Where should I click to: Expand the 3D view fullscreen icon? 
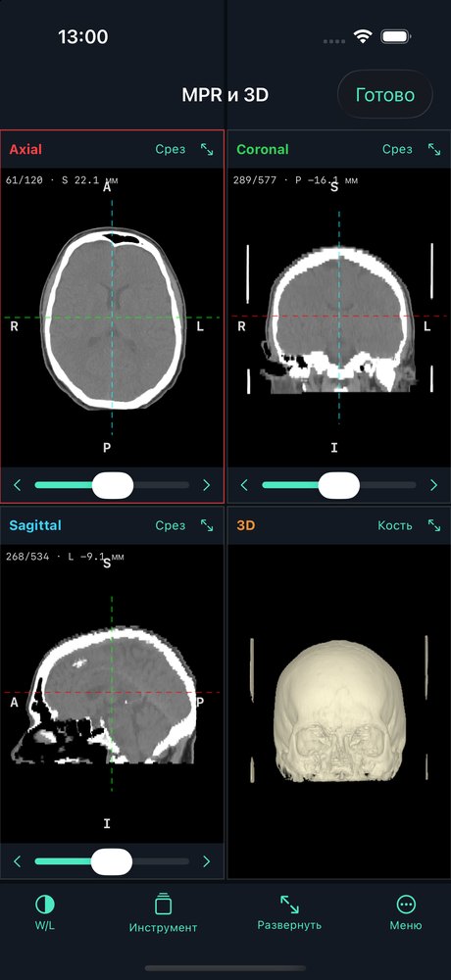(x=434, y=525)
